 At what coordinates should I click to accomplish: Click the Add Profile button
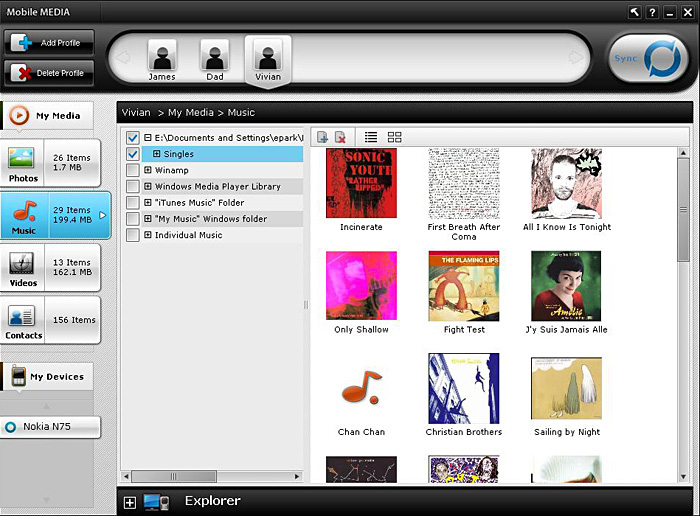pyautogui.click(x=49, y=43)
